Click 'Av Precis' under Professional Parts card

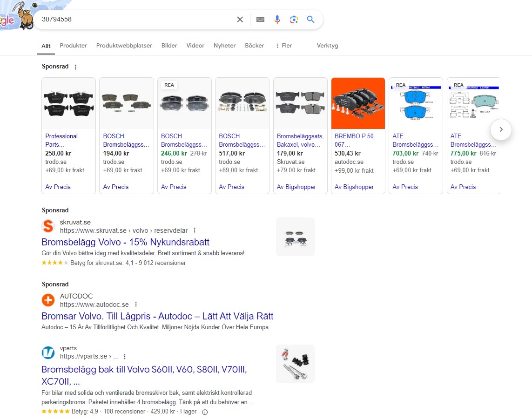pos(58,187)
